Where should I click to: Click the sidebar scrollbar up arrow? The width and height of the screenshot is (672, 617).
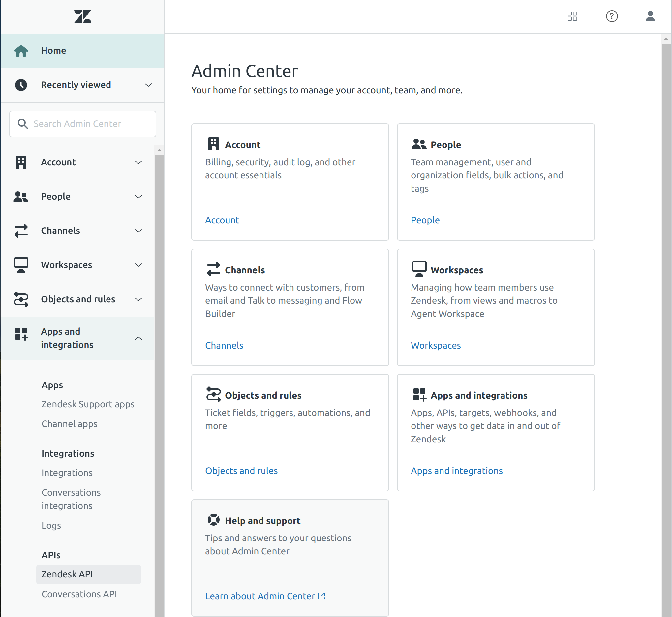click(x=159, y=150)
